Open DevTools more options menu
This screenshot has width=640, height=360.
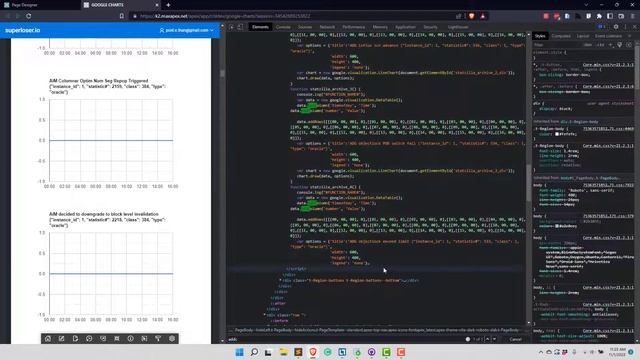tap(625, 27)
